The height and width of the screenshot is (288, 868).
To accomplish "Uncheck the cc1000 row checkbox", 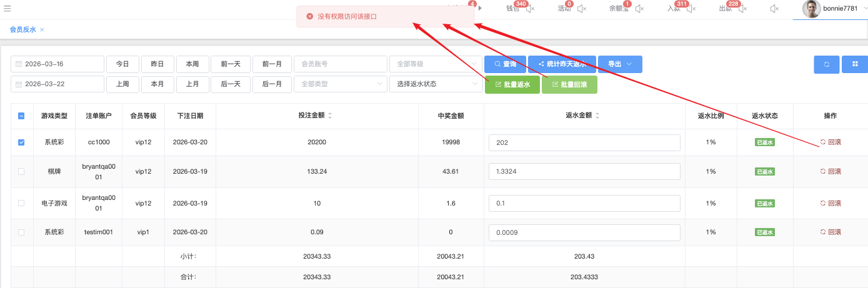I will (x=21, y=142).
